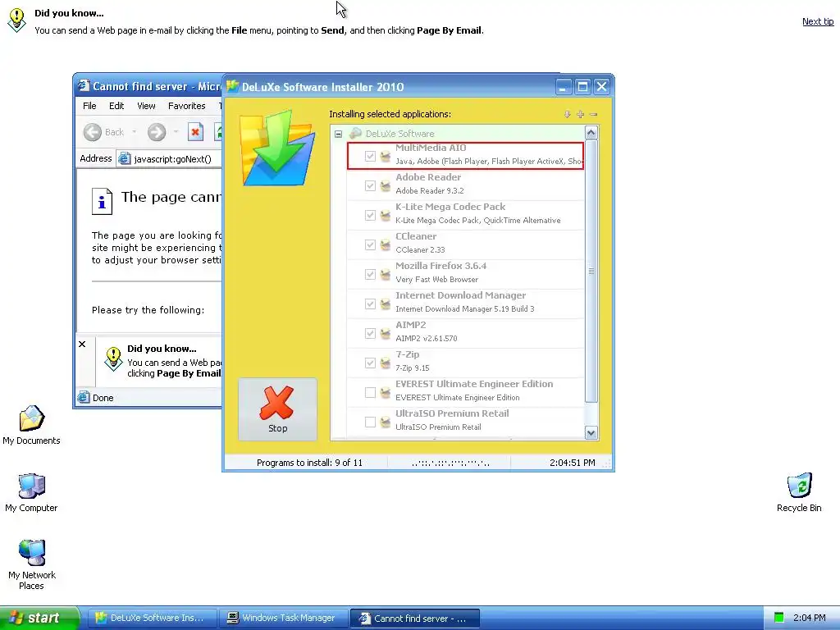Click the down-arrow icon above the application list
This screenshot has height=630, width=840.
click(568, 114)
